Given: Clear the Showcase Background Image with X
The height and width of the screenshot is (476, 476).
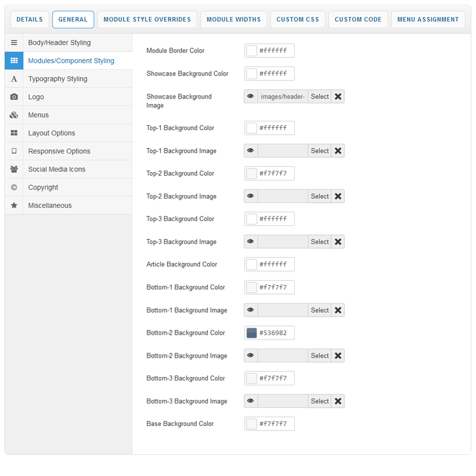Looking at the screenshot, I should tap(338, 97).
